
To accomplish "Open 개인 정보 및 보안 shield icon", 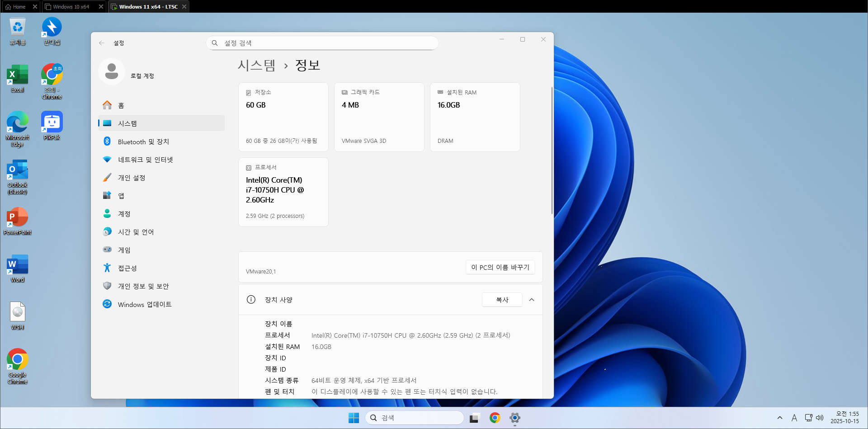I will click(107, 286).
